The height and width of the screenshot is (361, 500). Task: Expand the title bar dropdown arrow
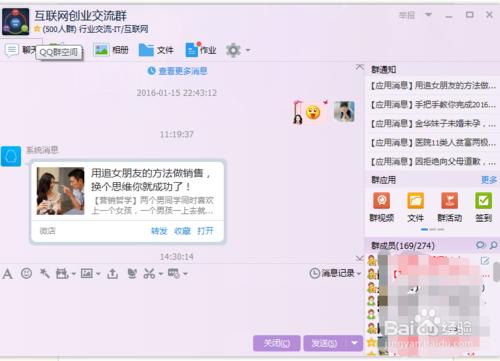(428, 15)
